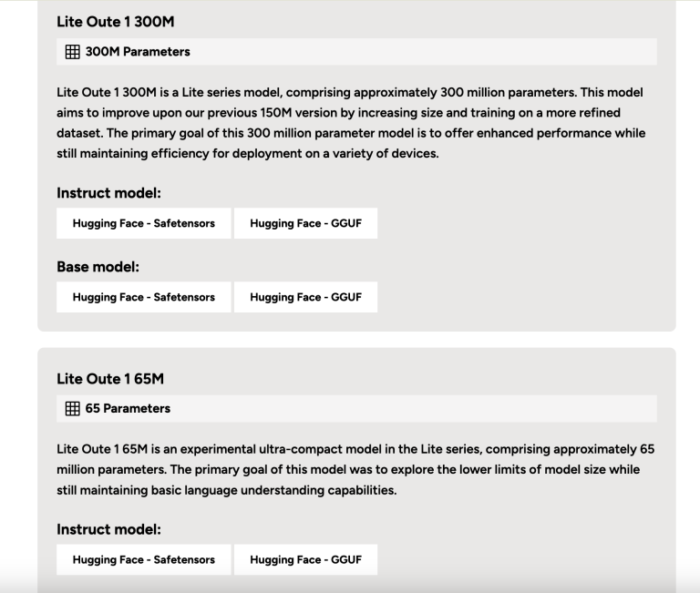The height and width of the screenshot is (593, 700).
Task: Open Hugging Face Safetensors for 300M Instruct model
Action: [144, 223]
